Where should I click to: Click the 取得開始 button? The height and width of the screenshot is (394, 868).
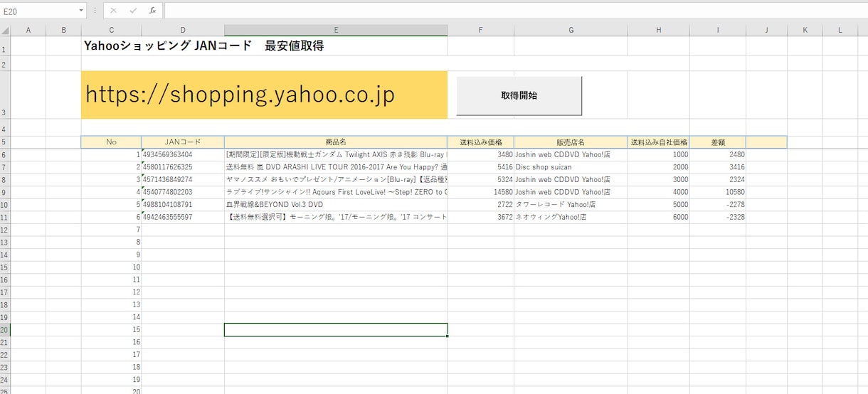(519, 95)
